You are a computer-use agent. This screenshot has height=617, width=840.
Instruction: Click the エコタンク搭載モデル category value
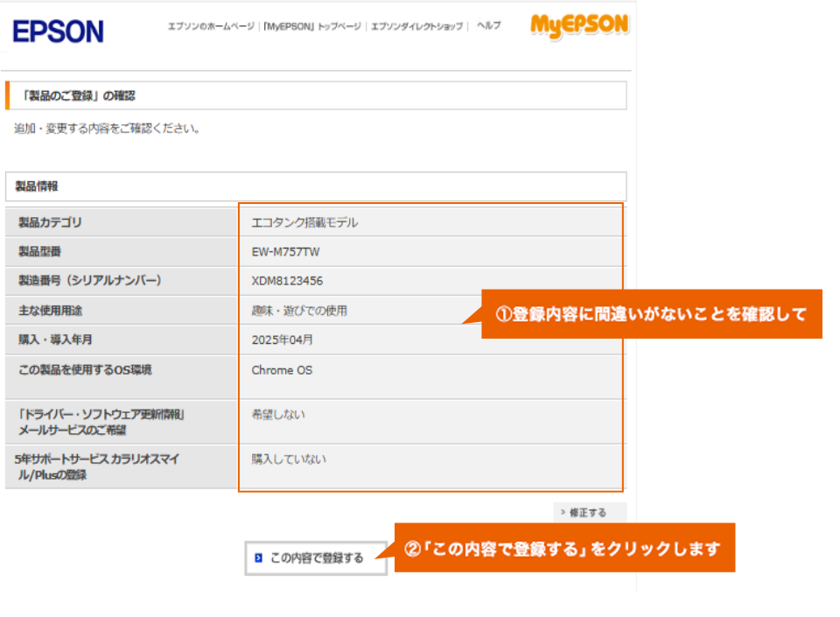304,222
